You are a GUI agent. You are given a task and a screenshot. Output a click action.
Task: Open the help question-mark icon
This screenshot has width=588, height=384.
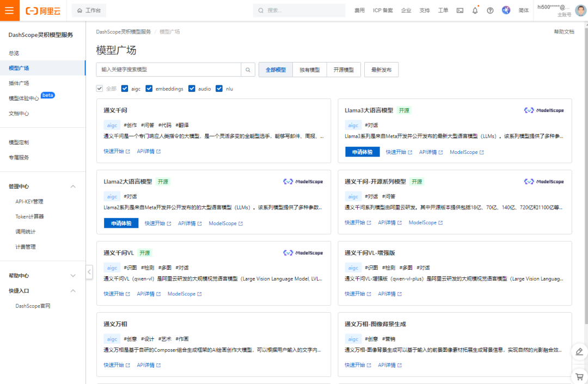coord(489,10)
